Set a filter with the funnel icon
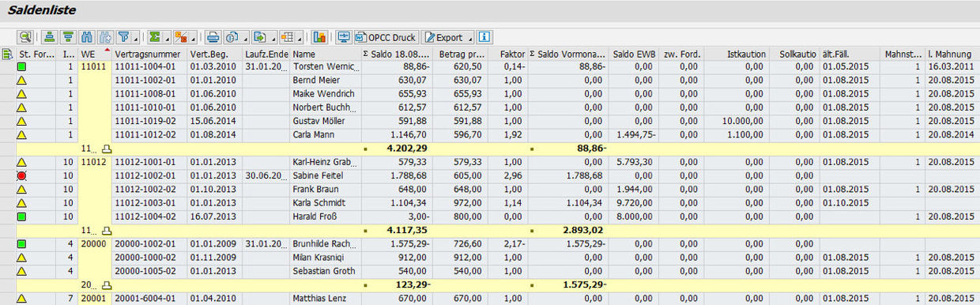This screenshot has width=980, height=305. (x=123, y=37)
